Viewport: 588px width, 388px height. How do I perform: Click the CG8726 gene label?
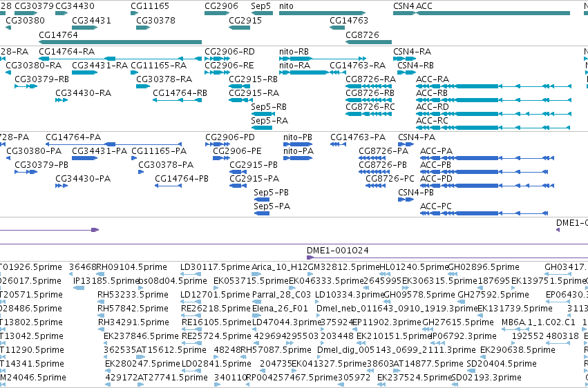tap(362, 35)
